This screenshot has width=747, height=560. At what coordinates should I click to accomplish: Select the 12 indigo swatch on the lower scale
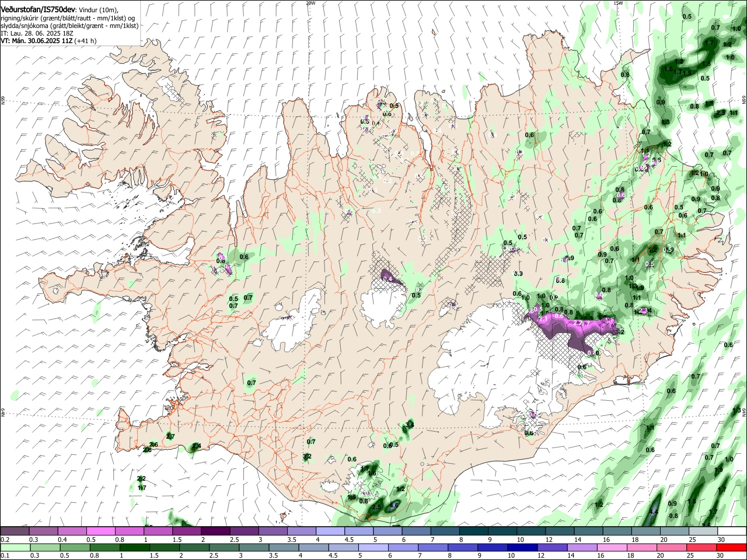pos(551,547)
